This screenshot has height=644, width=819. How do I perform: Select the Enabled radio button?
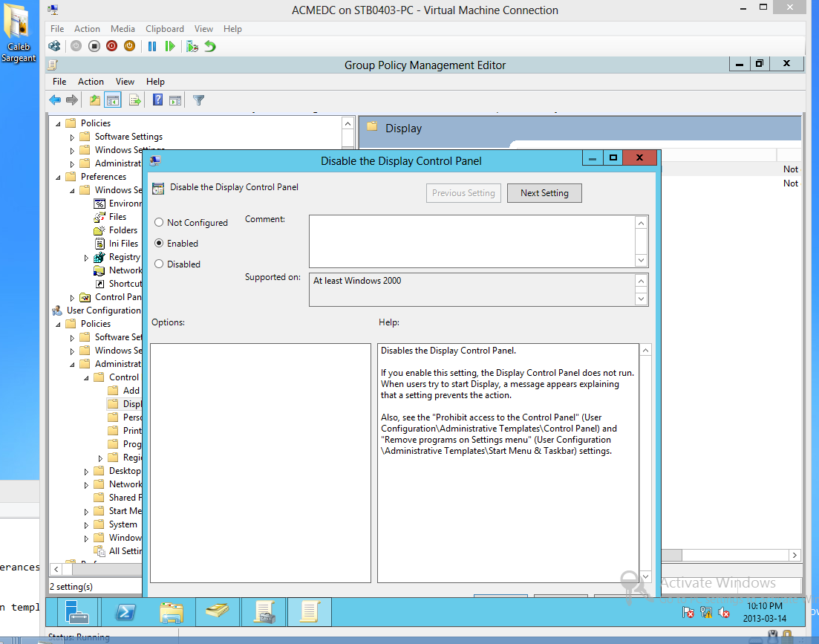(160, 244)
